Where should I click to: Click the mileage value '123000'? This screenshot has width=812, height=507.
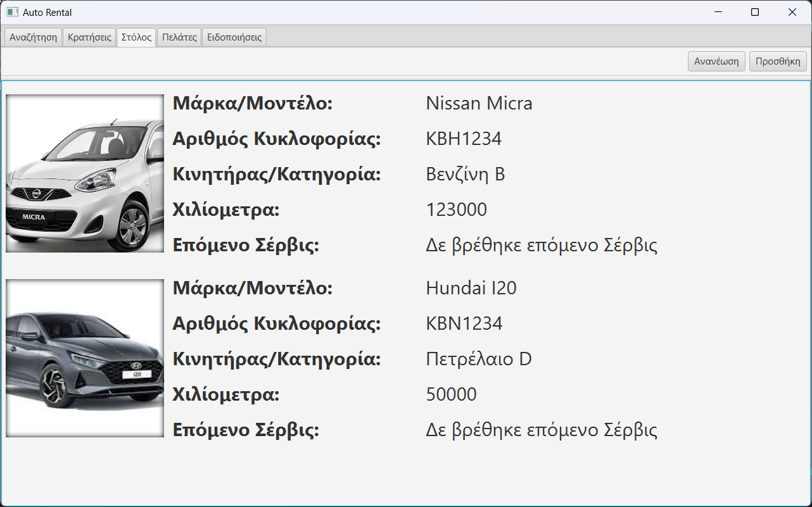(x=457, y=210)
